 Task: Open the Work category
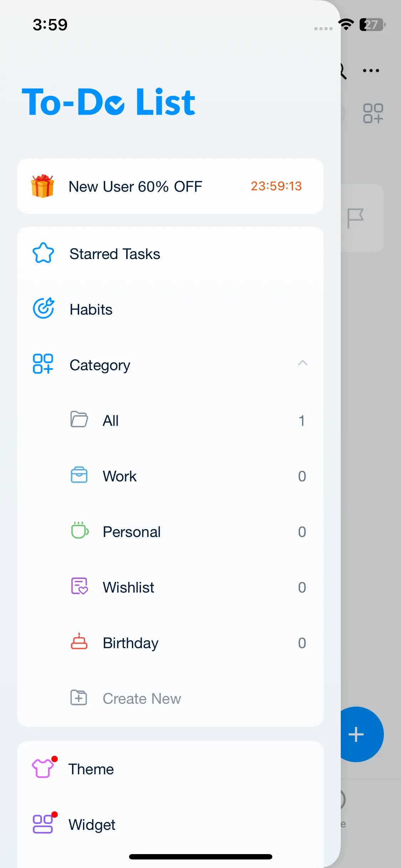(x=119, y=476)
